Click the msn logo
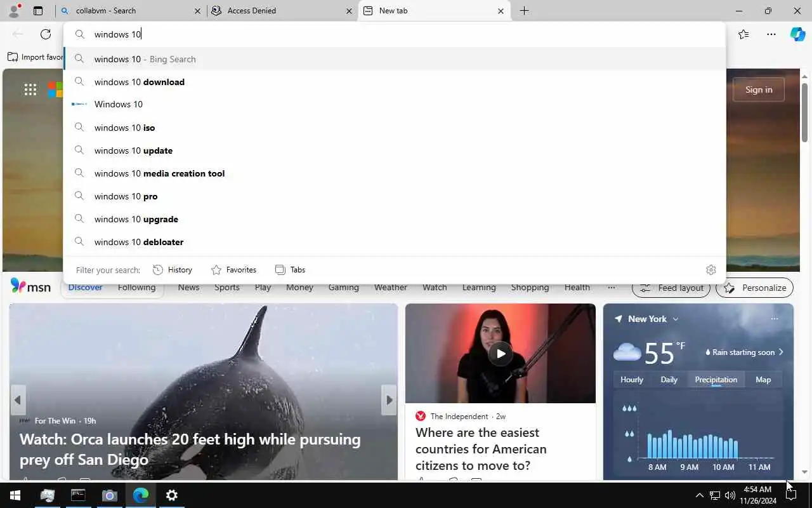The width and height of the screenshot is (812, 508). [30, 287]
